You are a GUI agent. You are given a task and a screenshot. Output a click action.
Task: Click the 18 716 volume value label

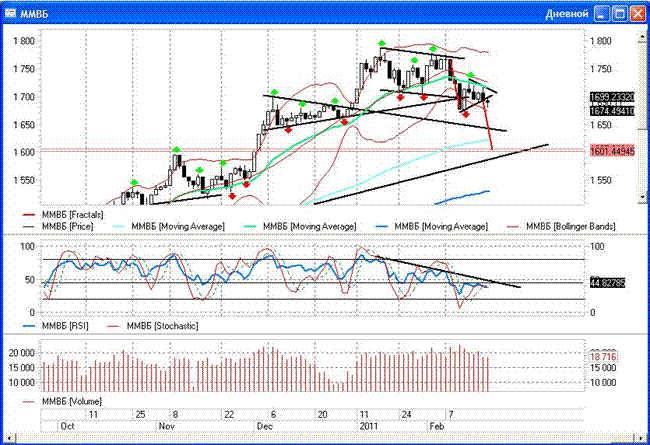coord(603,357)
